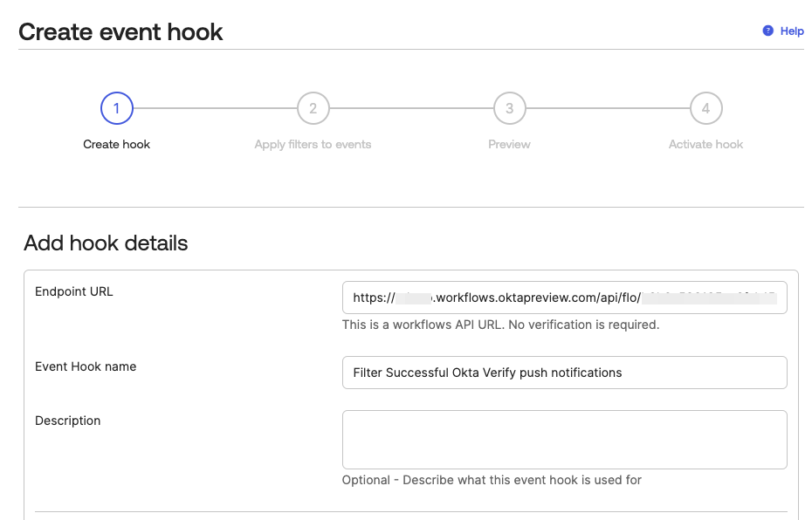Screen dimensions: 812x520
Task: Click the 'Add hook details' section heading
Action: coord(106,243)
